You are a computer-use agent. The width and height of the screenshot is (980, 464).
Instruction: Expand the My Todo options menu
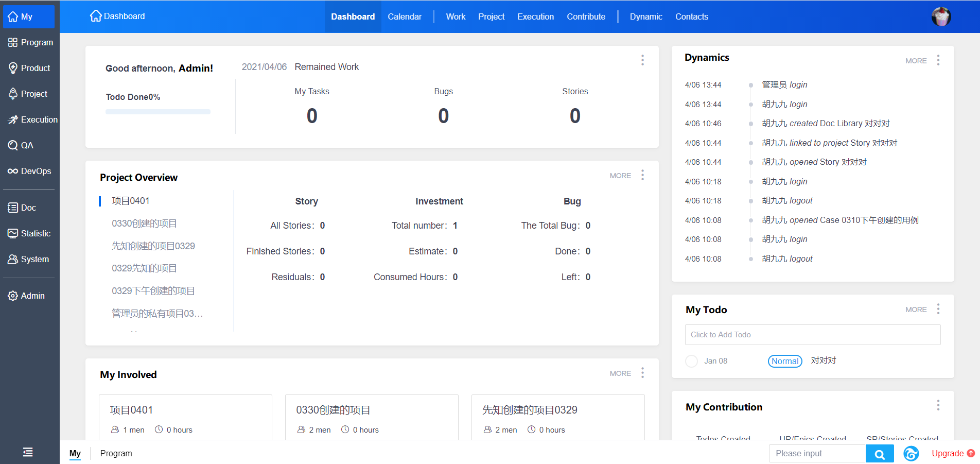point(938,309)
